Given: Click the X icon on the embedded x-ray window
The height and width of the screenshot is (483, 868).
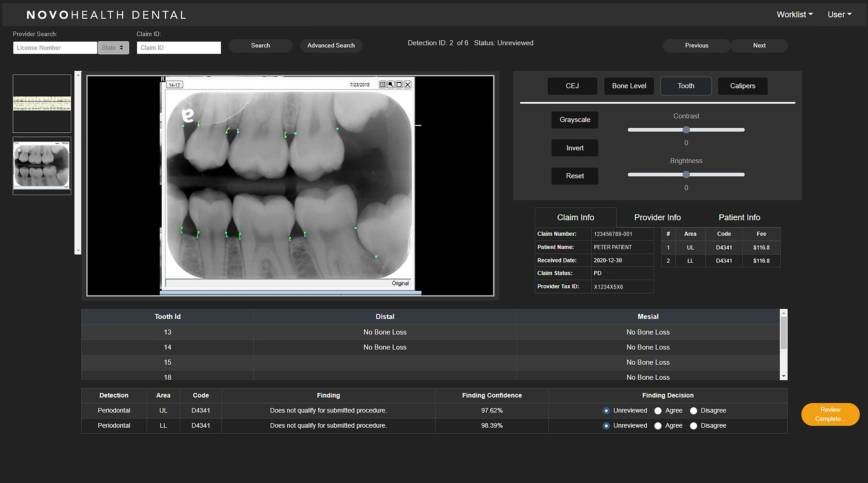Looking at the screenshot, I should (x=407, y=84).
